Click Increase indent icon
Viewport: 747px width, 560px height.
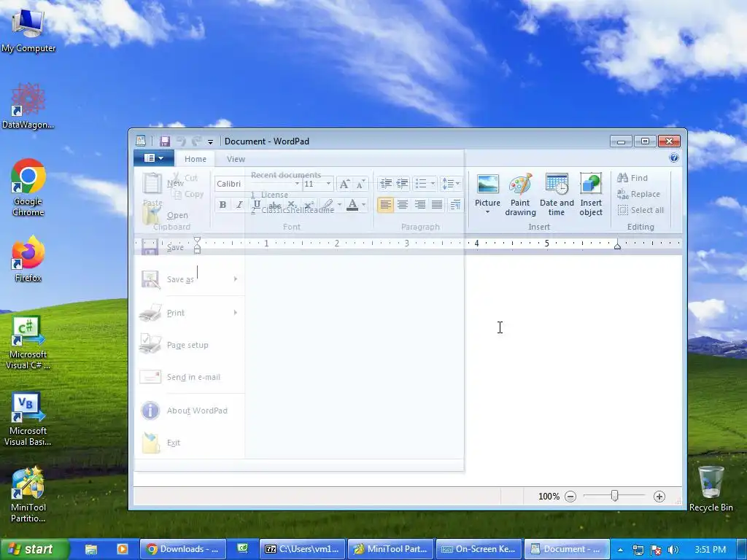(x=403, y=183)
